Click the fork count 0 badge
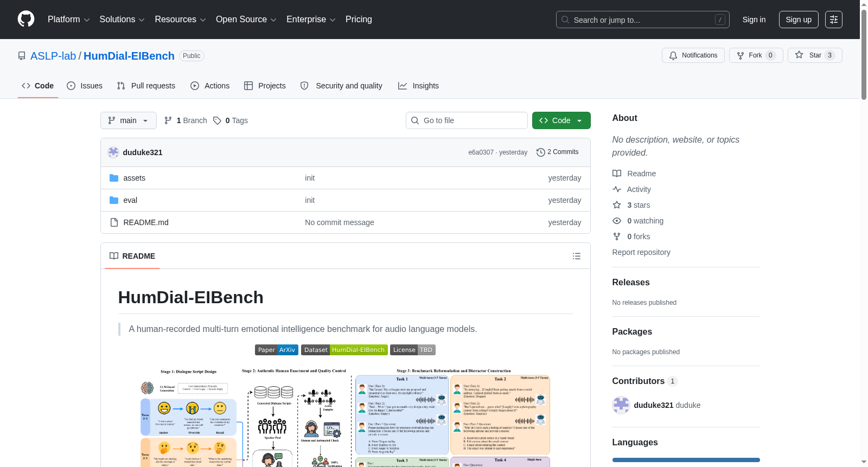 pyautogui.click(x=770, y=55)
